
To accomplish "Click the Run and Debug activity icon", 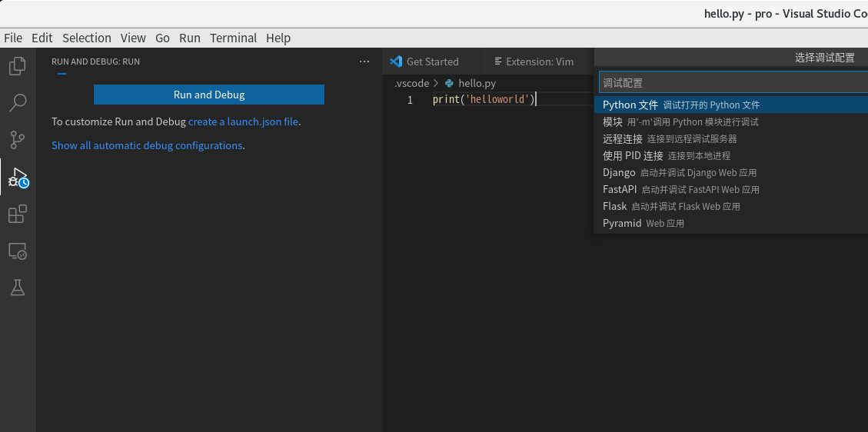I will click(18, 177).
